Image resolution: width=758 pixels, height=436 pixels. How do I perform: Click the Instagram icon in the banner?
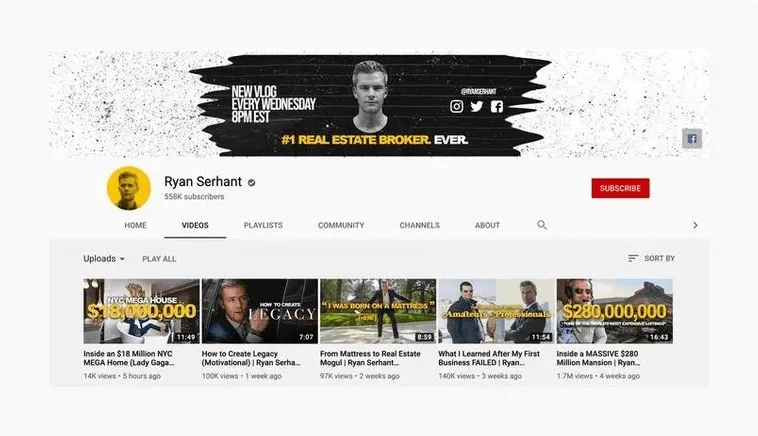click(457, 106)
